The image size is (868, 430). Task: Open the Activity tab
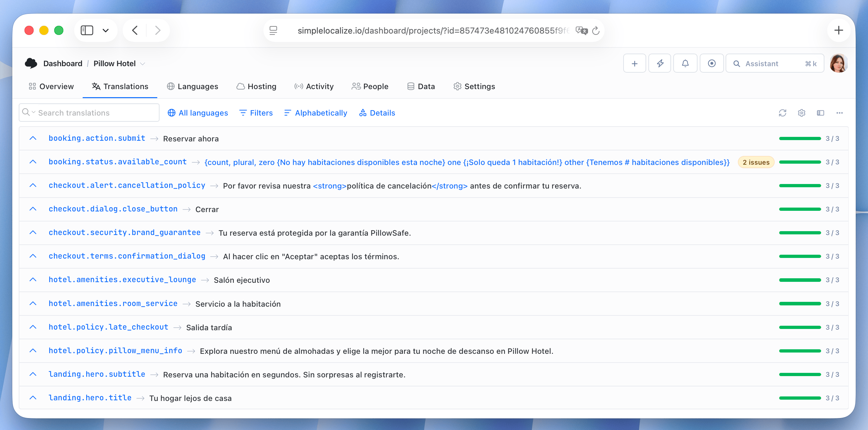pos(314,86)
